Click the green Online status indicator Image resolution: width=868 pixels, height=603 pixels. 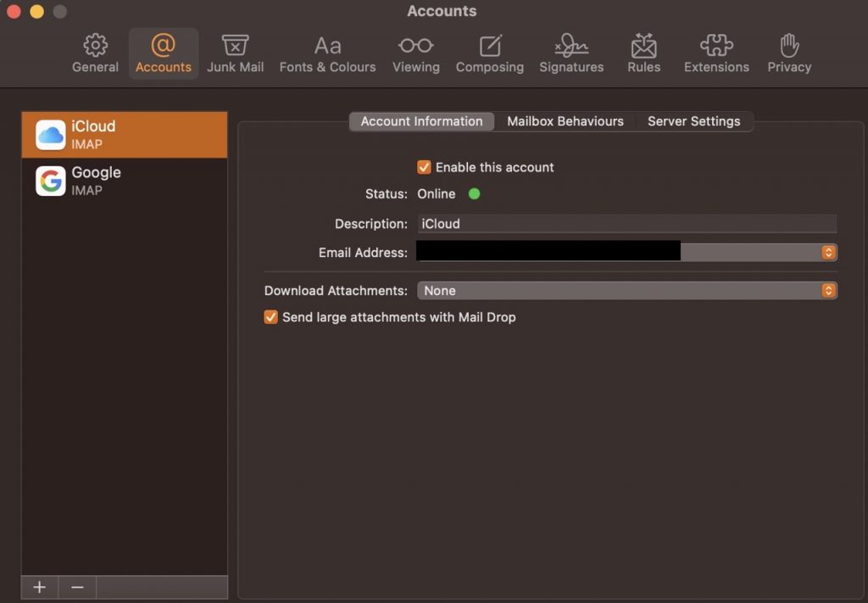click(475, 194)
